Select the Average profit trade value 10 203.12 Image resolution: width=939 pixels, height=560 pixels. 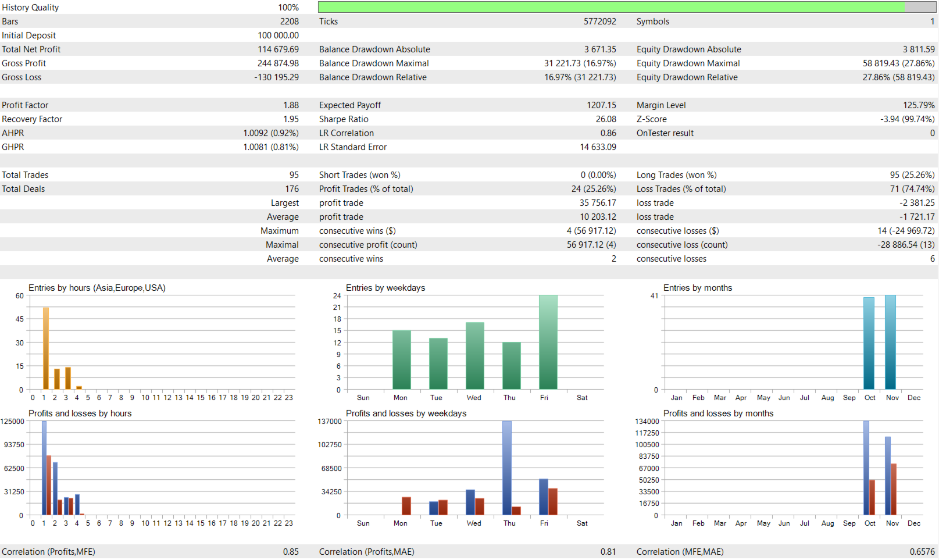(x=598, y=217)
